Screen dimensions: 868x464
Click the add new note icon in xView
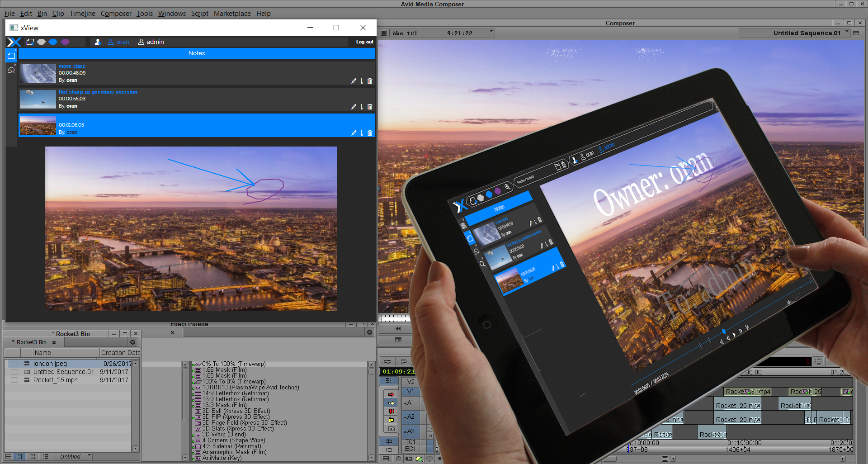click(x=30, y=42)
